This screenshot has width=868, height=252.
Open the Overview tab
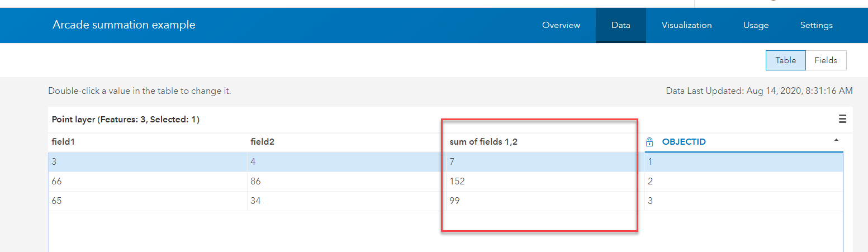[x=561, y=25]
